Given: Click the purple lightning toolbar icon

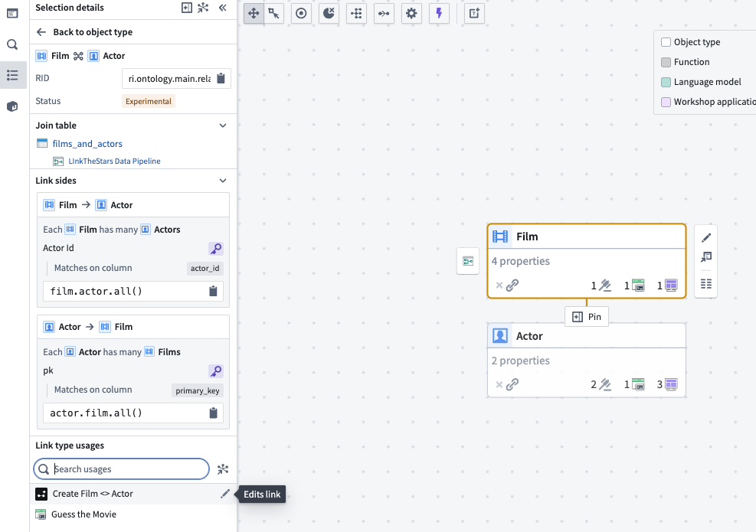Looking at the screenshot, I should pos(439,13).
